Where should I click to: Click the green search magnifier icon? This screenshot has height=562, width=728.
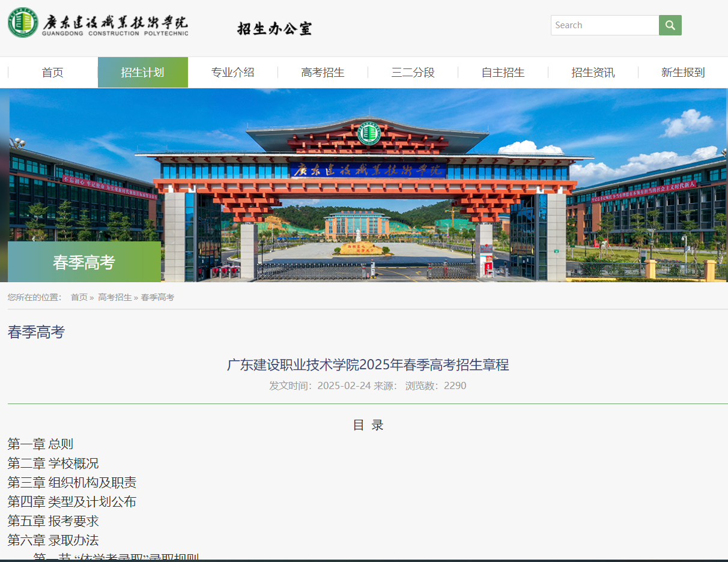tap(670, 25)
